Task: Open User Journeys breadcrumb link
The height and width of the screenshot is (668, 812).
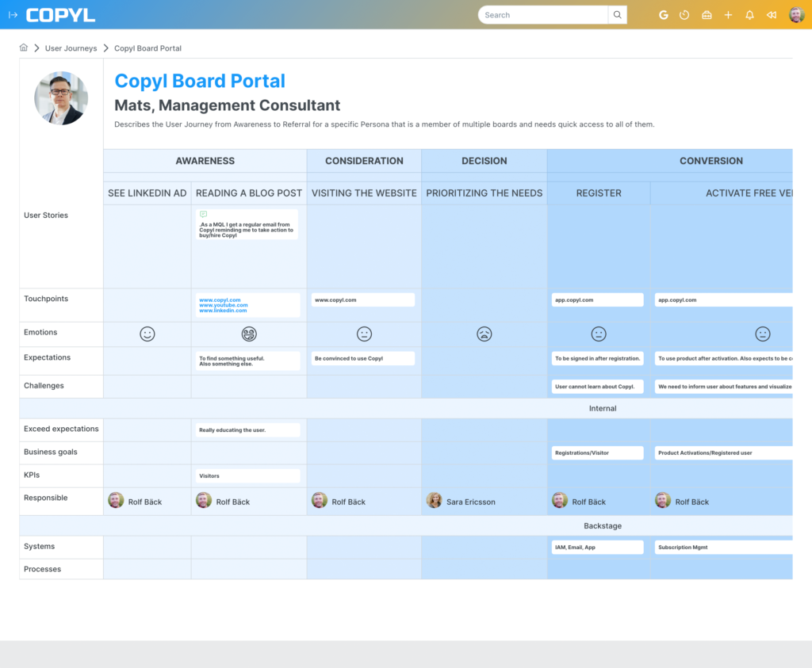Action: (x=71, y=48)
